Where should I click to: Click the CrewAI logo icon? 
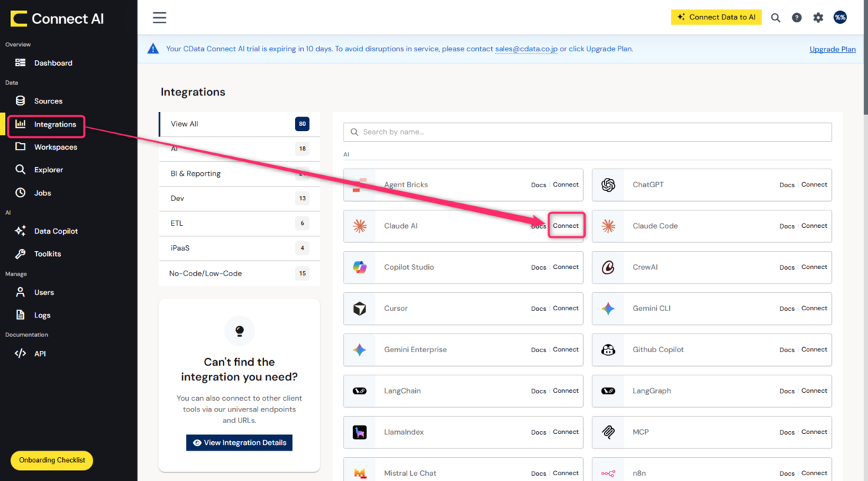coord(608,268)
